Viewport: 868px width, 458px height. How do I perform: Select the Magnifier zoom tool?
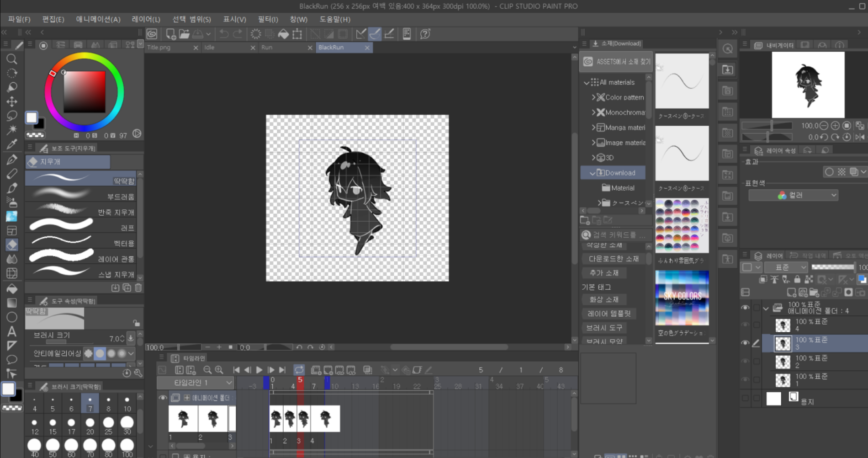(x=12, y=59)
